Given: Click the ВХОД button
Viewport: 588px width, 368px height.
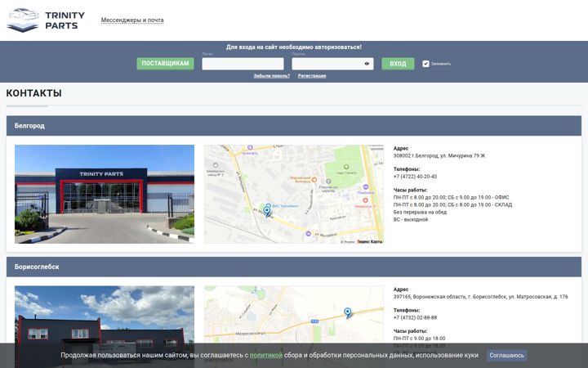Looking at the screenshot, I should tap(398, 64).
